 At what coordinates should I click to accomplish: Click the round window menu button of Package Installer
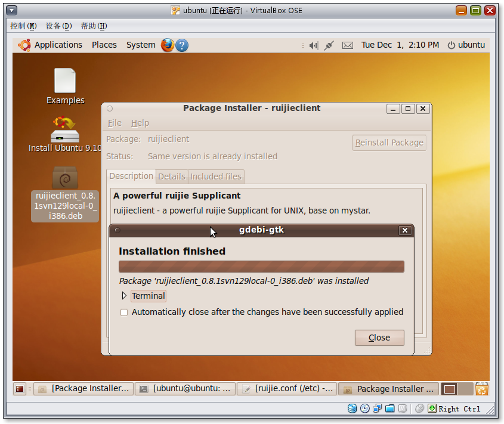tap(110, 109)
